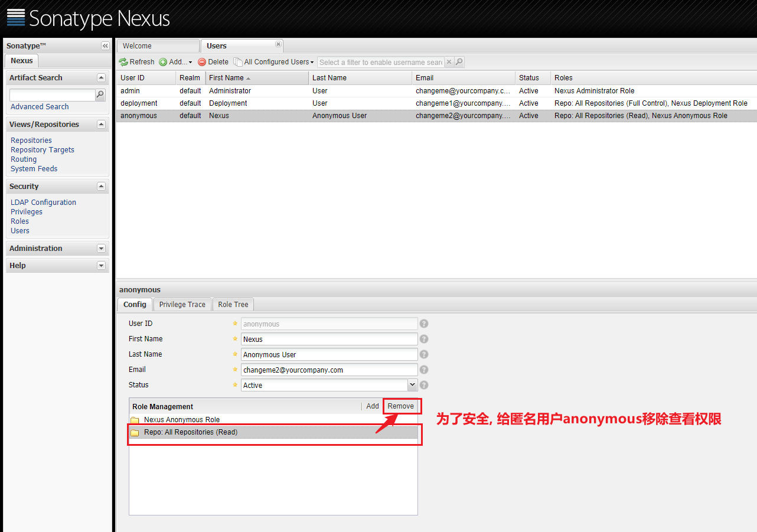Viewport: 757px width, 532px height.
Task: Click folder icon of Nexus Anonymous Role
Action: (x=135, y=420)
